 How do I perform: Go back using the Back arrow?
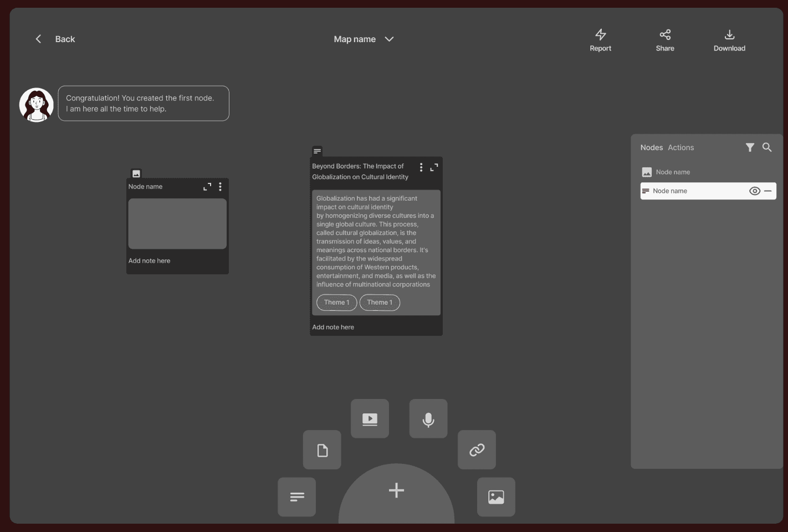38,39
